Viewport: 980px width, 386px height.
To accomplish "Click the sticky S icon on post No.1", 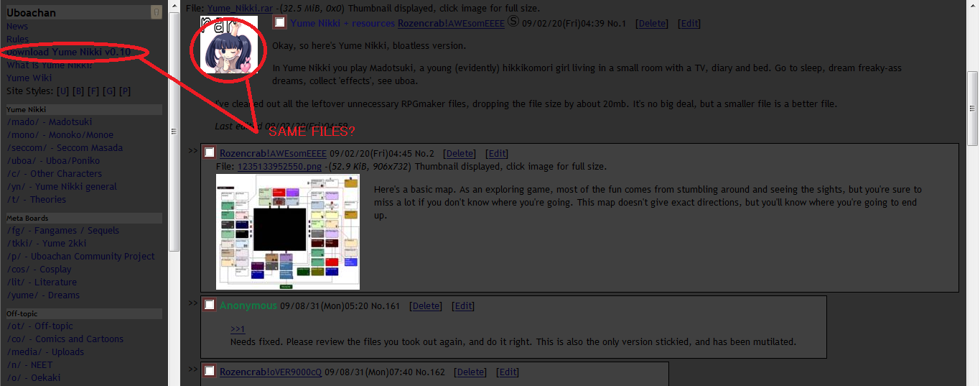I will click(x=513, y=22).
